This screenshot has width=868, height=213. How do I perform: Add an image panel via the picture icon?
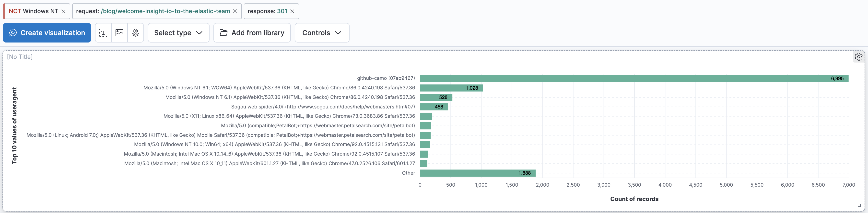pyautogui.click(x=119, y=33)
